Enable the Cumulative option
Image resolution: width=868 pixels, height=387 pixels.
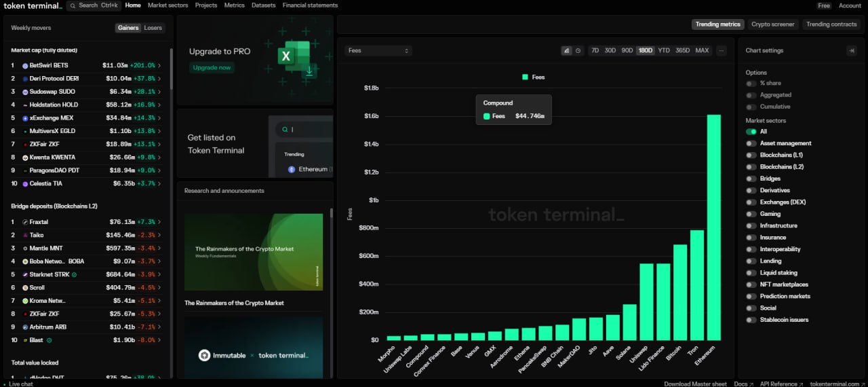pos(751,107)
